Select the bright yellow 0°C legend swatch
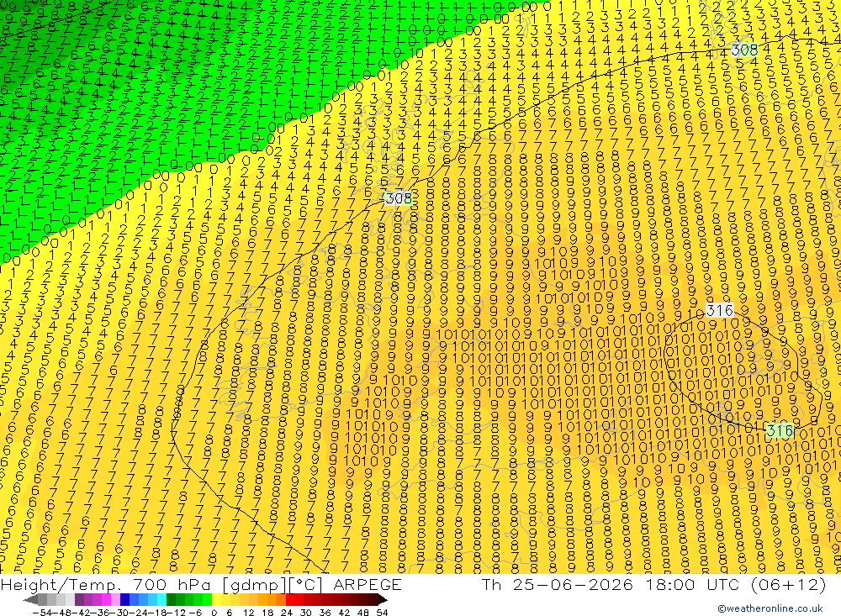The image size is (841, 616). (217, 599)
